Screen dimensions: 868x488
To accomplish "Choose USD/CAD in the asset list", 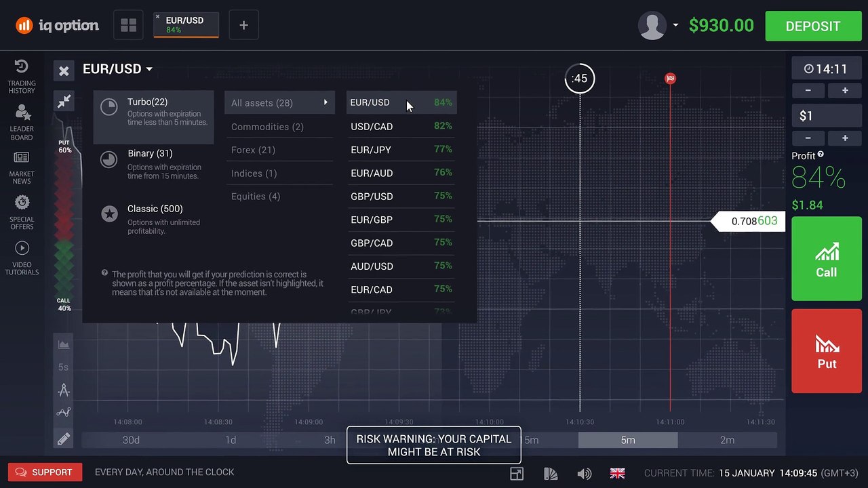I will pos(401,126).
